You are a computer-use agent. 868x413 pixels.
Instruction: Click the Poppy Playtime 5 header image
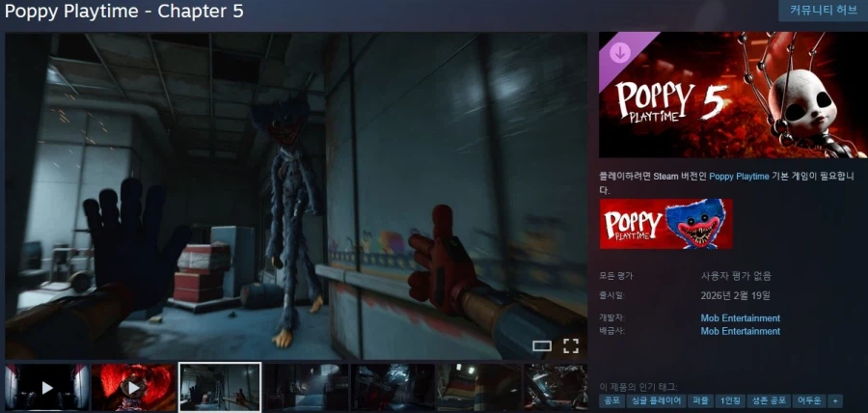(733, 95)
